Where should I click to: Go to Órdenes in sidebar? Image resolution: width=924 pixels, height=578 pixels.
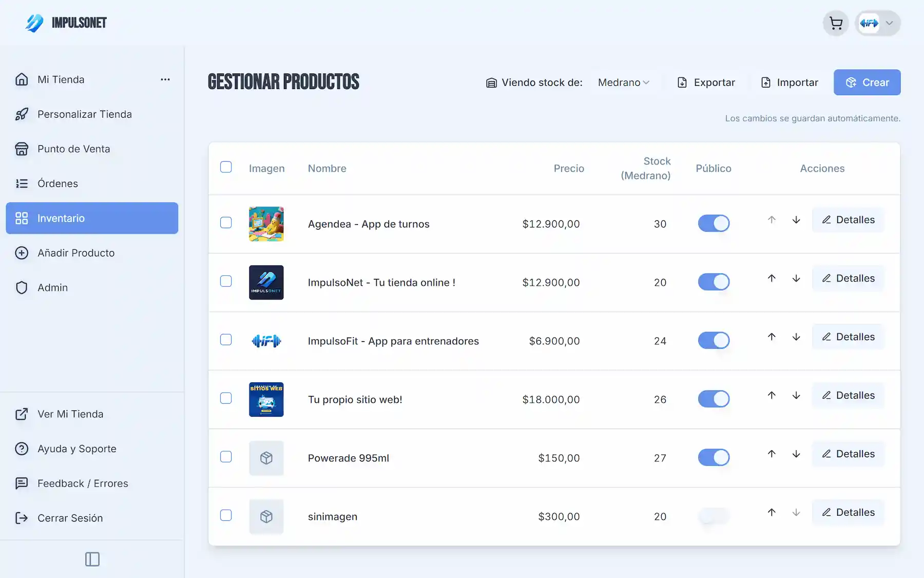coord(57,183)
